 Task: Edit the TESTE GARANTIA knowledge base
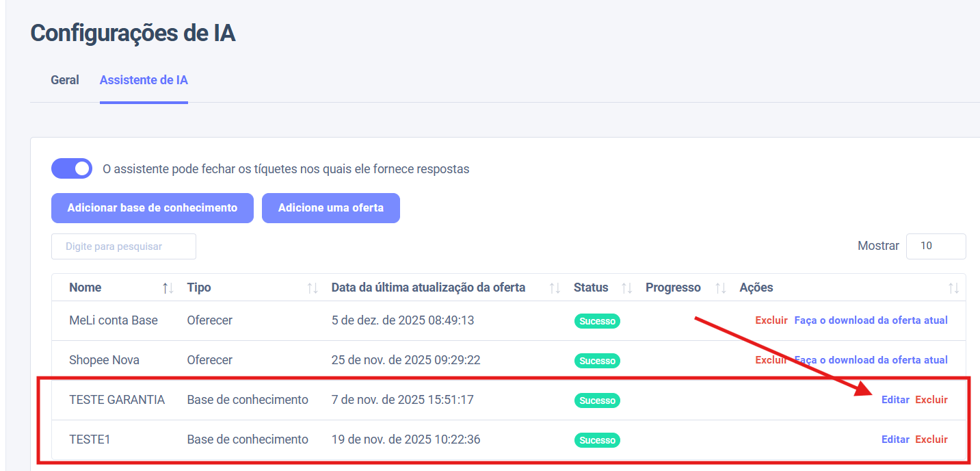(x=895, y=400)
